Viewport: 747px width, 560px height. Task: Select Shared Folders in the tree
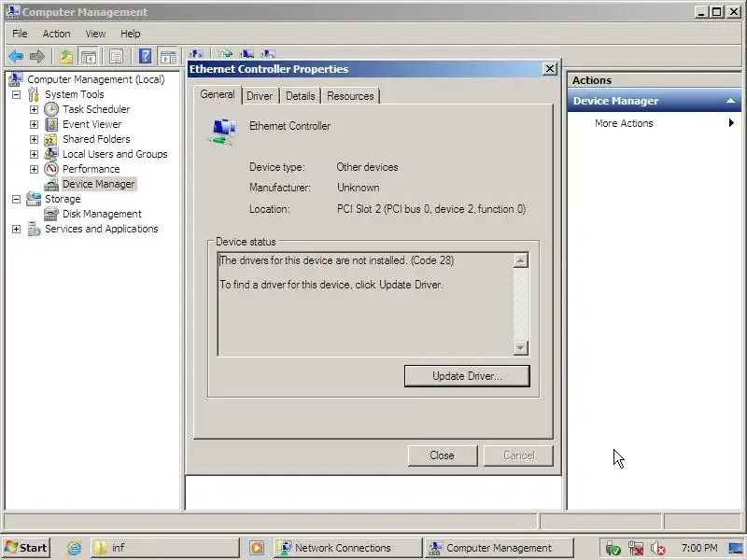tap(96, 139)
